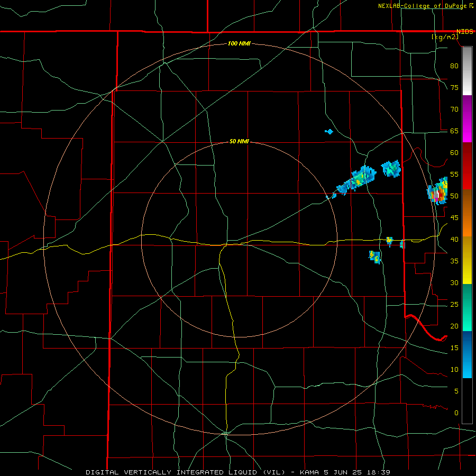Screen dimensions: 476x476
Task: Click the scale value 65
Action: tap(454, 131)
